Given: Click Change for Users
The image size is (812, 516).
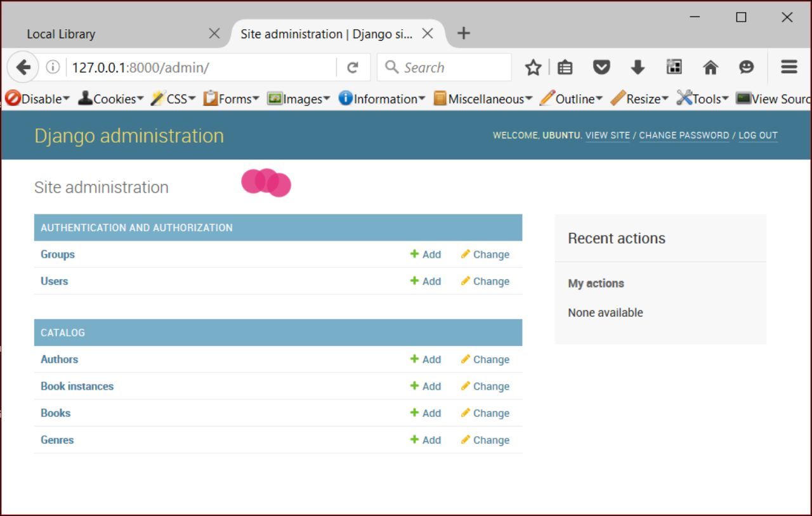Looking at the screenshot, I should [x=485, y=281].
